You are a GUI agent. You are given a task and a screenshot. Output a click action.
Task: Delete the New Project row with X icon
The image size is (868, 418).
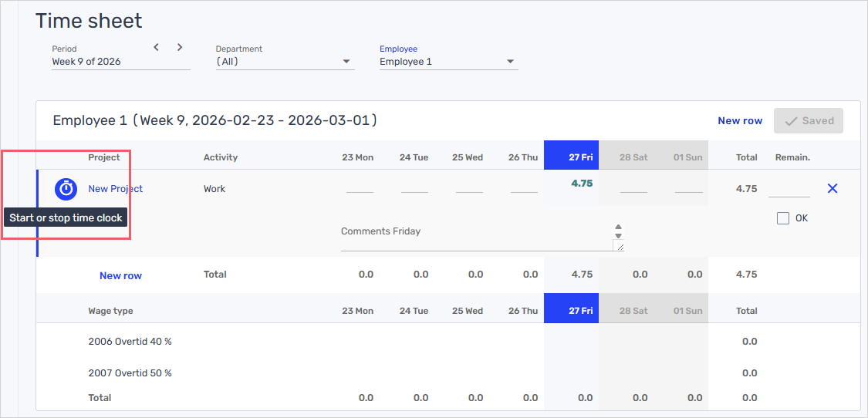pos(832,188)
